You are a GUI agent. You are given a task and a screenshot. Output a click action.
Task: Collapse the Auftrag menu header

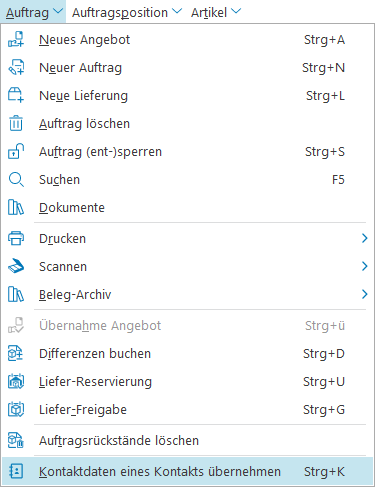point(33,12)
